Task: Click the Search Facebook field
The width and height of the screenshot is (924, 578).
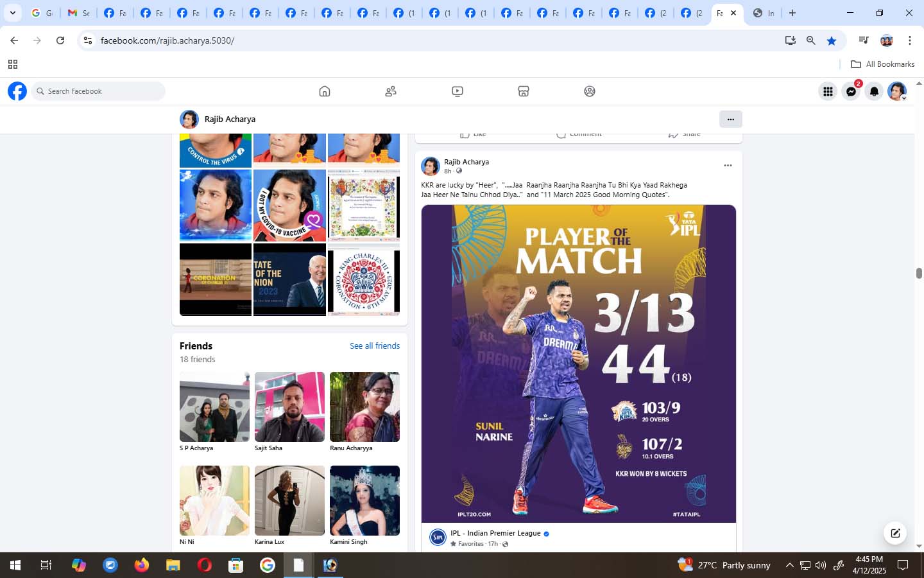Action: tap(98, 91)
